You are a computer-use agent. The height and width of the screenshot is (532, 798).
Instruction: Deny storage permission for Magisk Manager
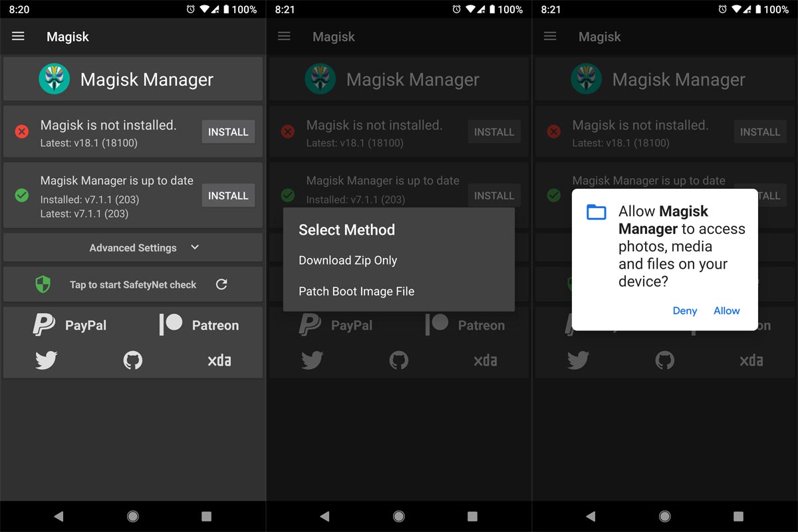click(685, 311)
